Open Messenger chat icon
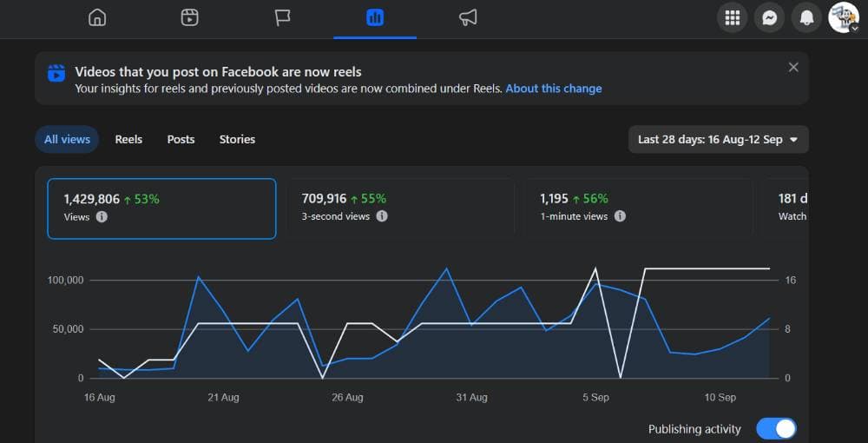Viewport: 868px width, 443px height. (769, 17)
